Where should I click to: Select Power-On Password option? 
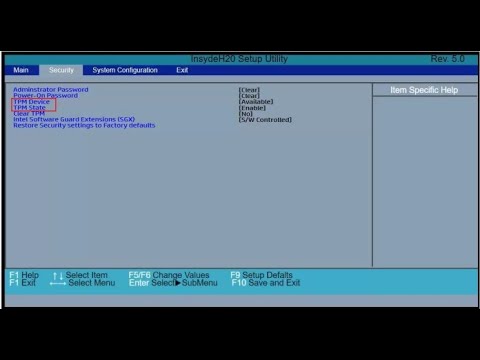(46, 95)
